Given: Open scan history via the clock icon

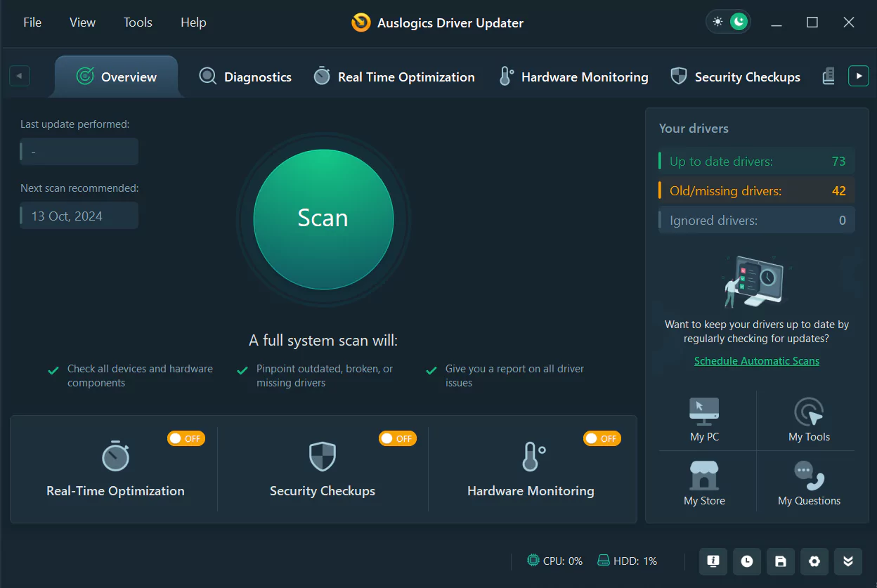Looking at the screenshot, I should 746,561.
